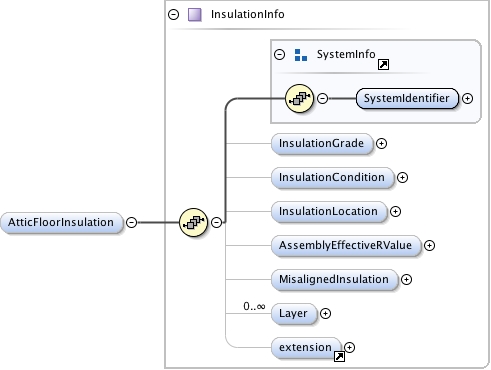This screenshot has width=491, height=370.
Task: Select the extension element
Action: [306, 348]
